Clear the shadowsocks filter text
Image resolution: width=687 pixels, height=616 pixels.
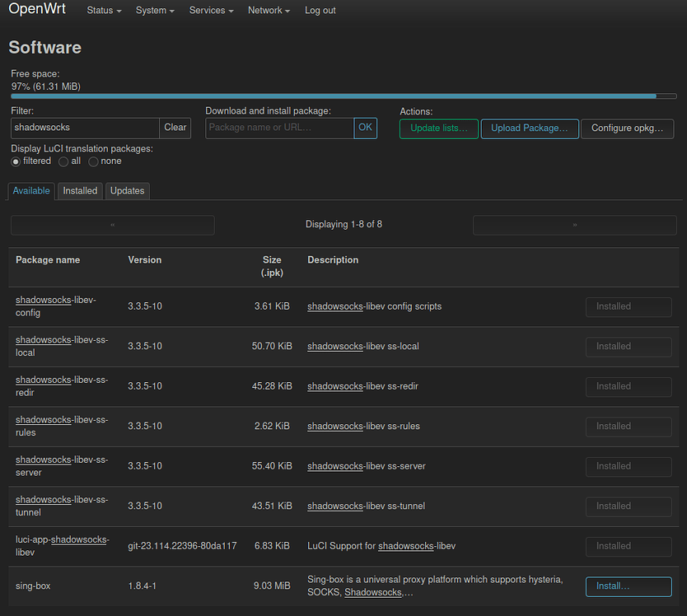point(175,128)
